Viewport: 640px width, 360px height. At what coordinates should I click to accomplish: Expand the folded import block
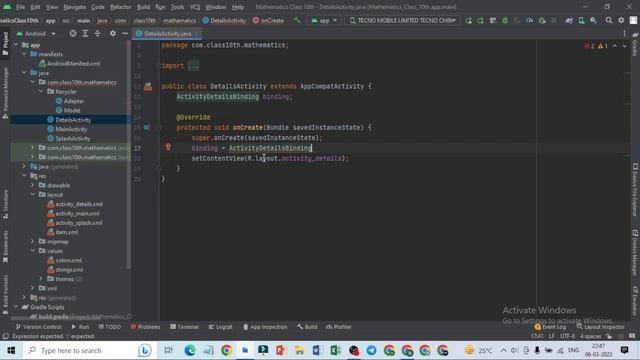[193, 66]
